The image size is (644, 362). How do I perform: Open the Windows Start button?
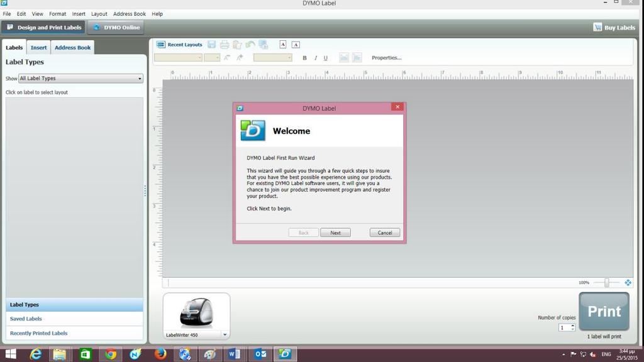coord(11,354)
